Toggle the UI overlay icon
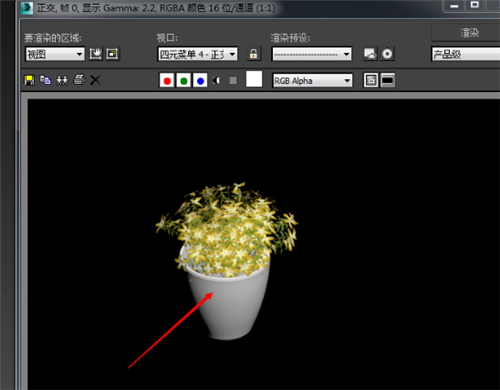The image size is (500, 390). (x=371, y=80)
